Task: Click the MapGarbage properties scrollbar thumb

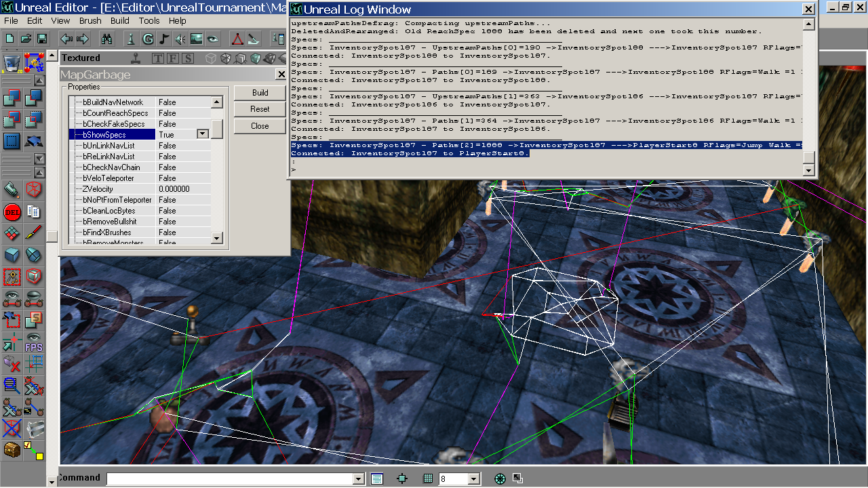Action: tap(217, 129)
